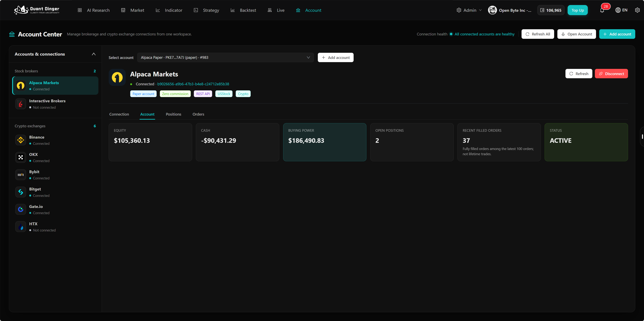The image size is (644, 321).
Task: Click the Buying Power $186,490.83 card
Action: (x=325, y=142)
